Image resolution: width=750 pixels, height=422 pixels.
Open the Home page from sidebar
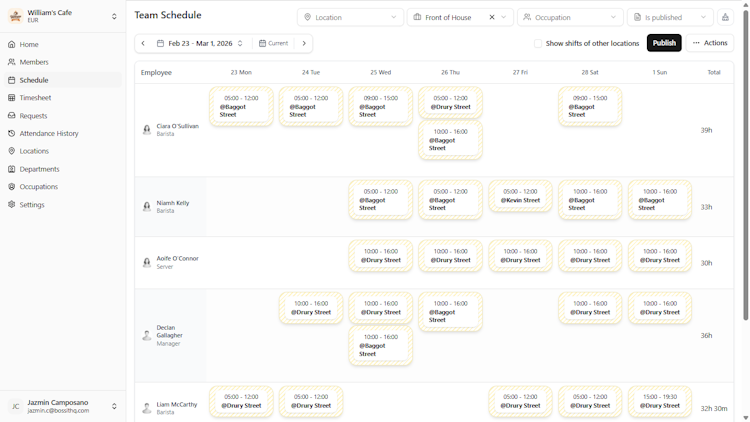29,45
